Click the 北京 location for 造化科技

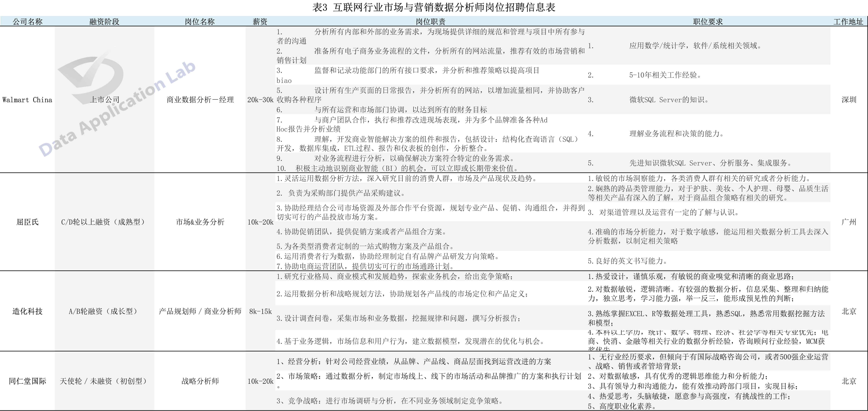click(x=849, y=311)
